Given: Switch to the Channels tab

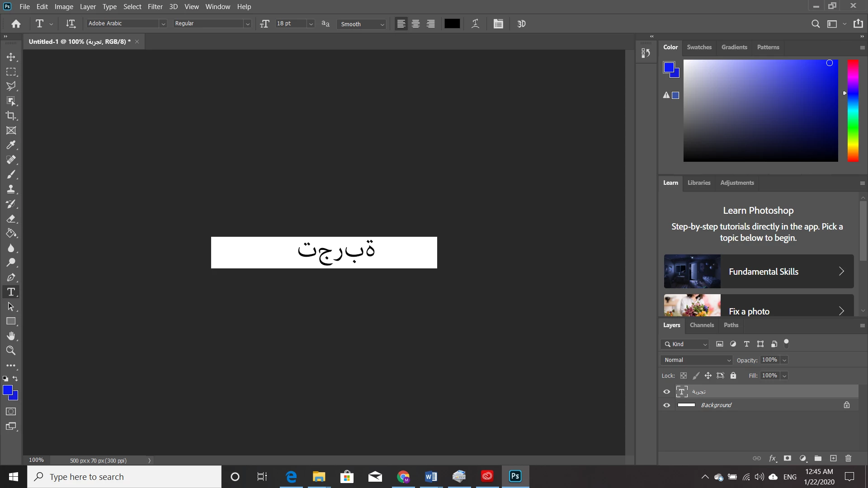Looking at the screenshot, I should pos(702,325).
